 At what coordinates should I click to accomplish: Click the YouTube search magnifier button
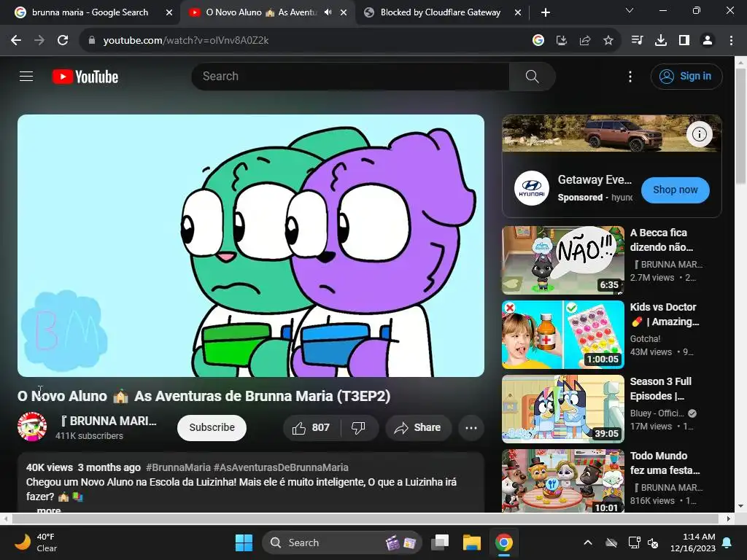[532, 76]
